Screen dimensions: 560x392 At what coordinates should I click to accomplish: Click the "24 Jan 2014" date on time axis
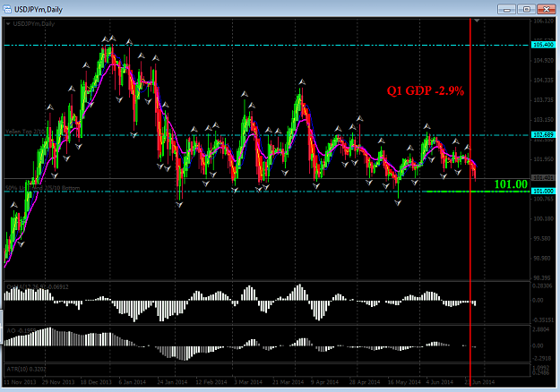[172, 382]
